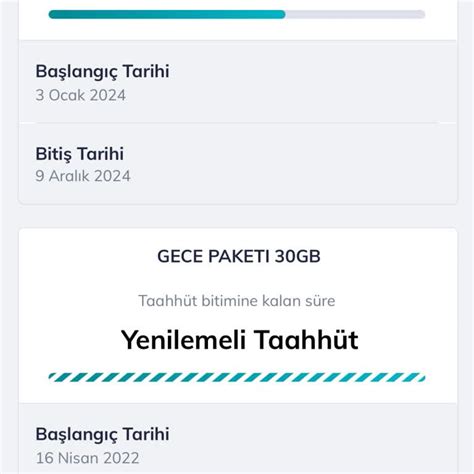Click "30GB" in the package title
Viewport: 474px width, 474px height.
[298, 256]
